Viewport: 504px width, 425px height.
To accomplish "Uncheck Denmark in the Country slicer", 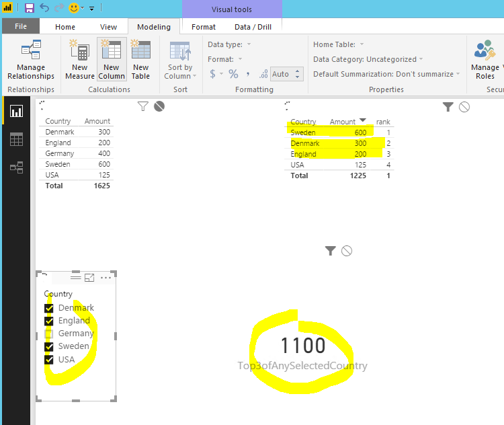I will click(x=49, y=308).
